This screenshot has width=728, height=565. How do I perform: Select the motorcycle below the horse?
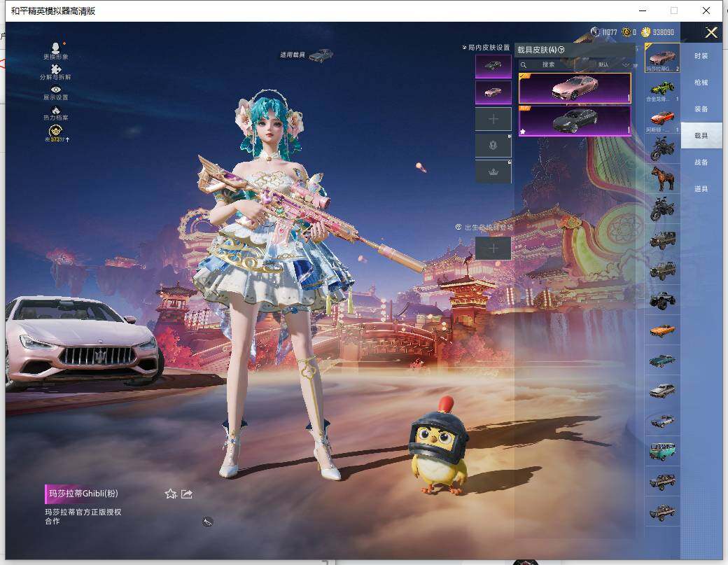[662, 209]
